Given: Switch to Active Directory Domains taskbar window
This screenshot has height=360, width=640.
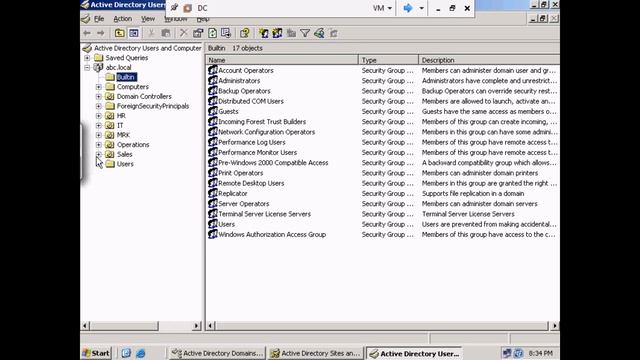Looking at the screenshot, I should [x=217, y=353].
